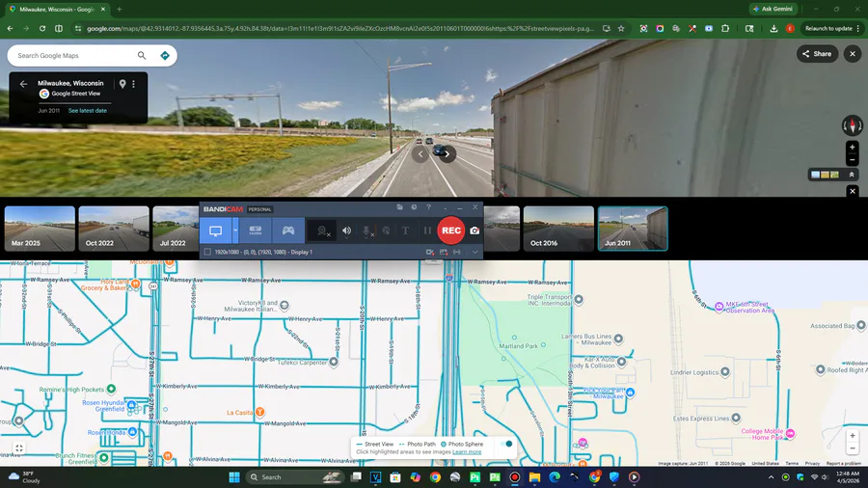Toggle Bandicam speaker sound icon

(x=346, y=230)
